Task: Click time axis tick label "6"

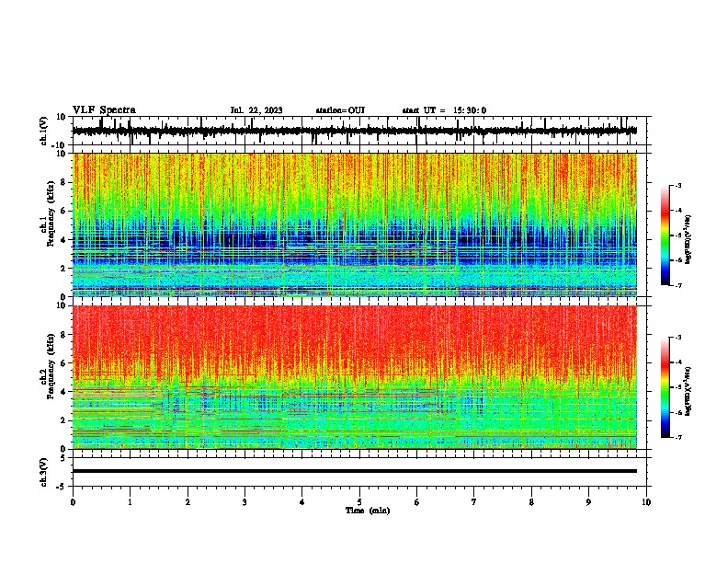Action: pyautogui.click(x=417, y=502)
